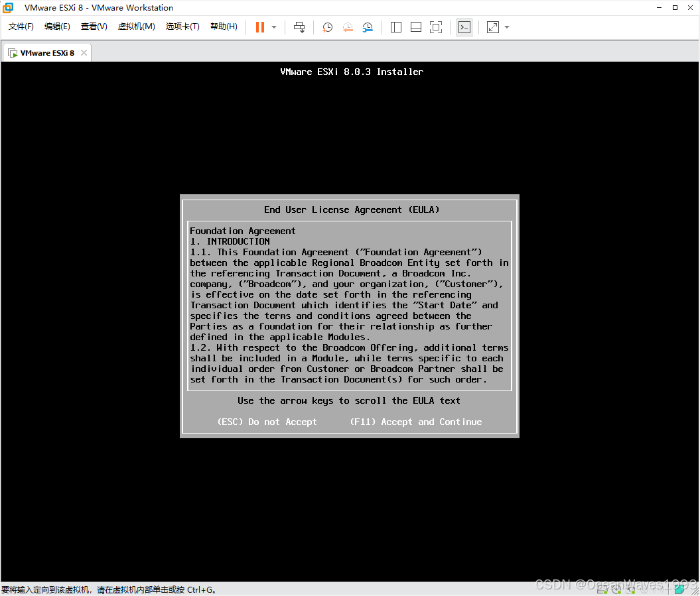Click the End User License Agreement (EULA) title
The height and width of the screenshot is (596, 700).
tap(352, 209)
